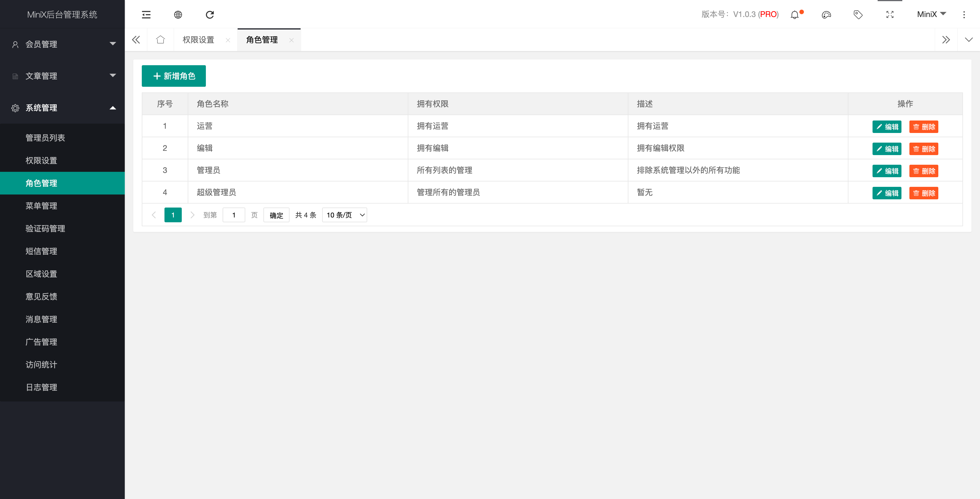The image size is (980, 499).
Task: Switch to the 权限设置 tab
Action: click(x=198, y=40)
